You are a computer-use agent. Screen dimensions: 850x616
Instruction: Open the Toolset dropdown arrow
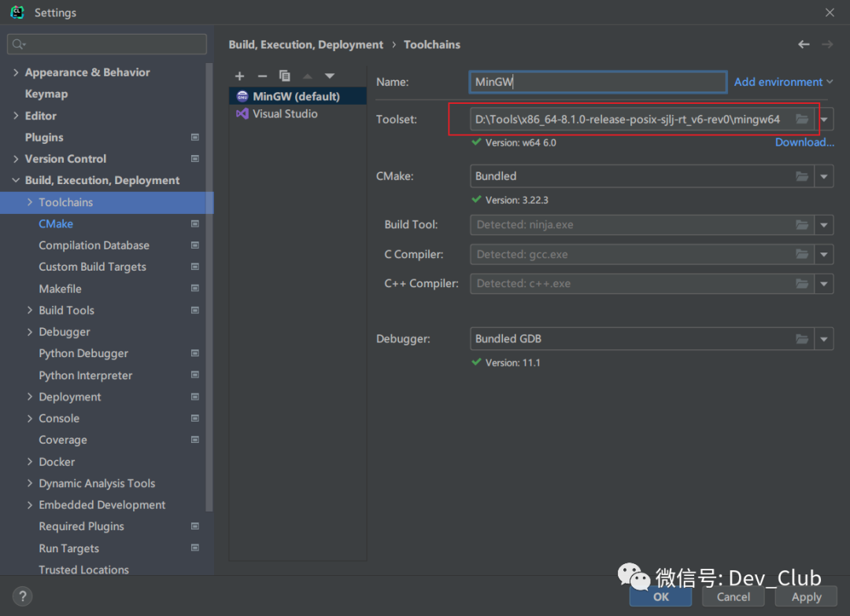pyautogui.click(x=824, y=120)
